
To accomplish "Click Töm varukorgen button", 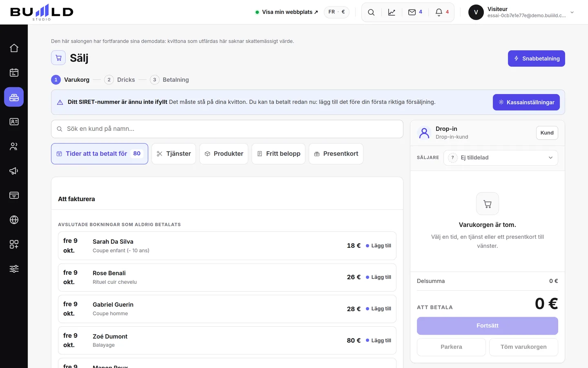I will coord(523,347).
